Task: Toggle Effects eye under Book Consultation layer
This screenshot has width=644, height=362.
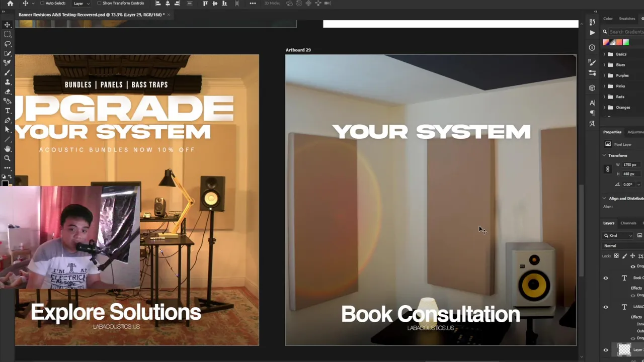Action: point(633,295)
